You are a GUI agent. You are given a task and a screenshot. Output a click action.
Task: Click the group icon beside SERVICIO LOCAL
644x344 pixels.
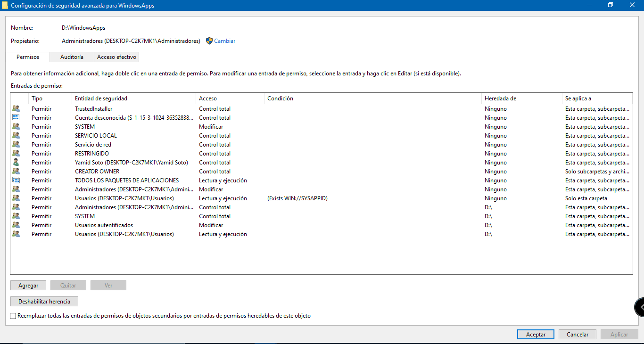(x=16, y=136)
